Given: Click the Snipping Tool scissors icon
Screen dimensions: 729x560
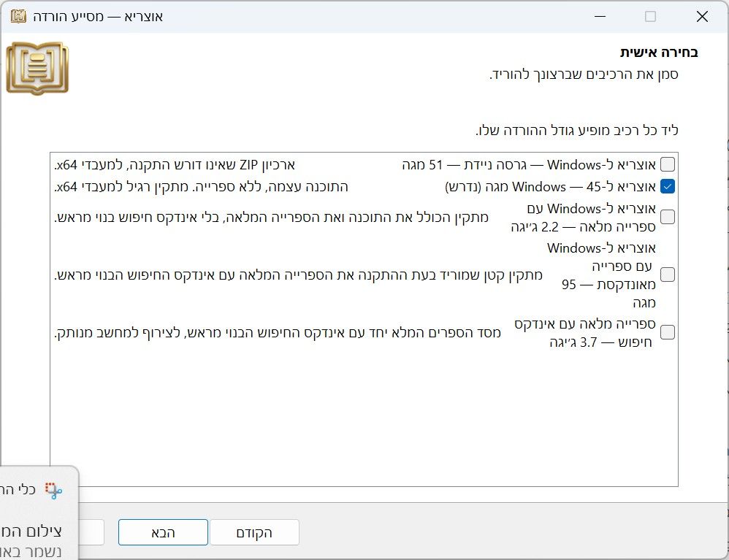Looking at the screenshot, I should (x=53, y=491).
